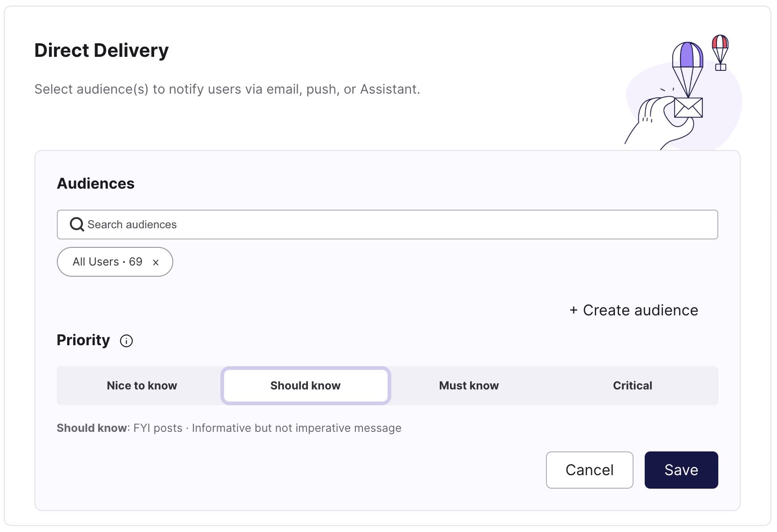Click the envelope in the delivery illustration
The height and width of the screenshot is (532, 777).
point(688,108)
